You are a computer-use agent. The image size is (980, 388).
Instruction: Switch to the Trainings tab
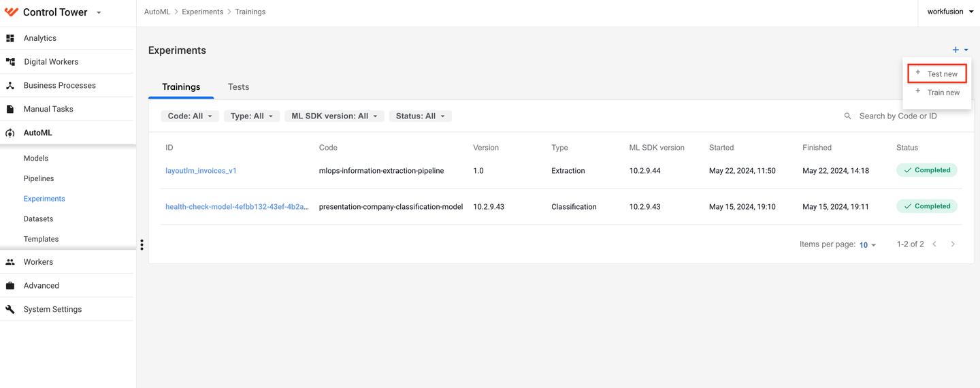[x=181, y=87]
